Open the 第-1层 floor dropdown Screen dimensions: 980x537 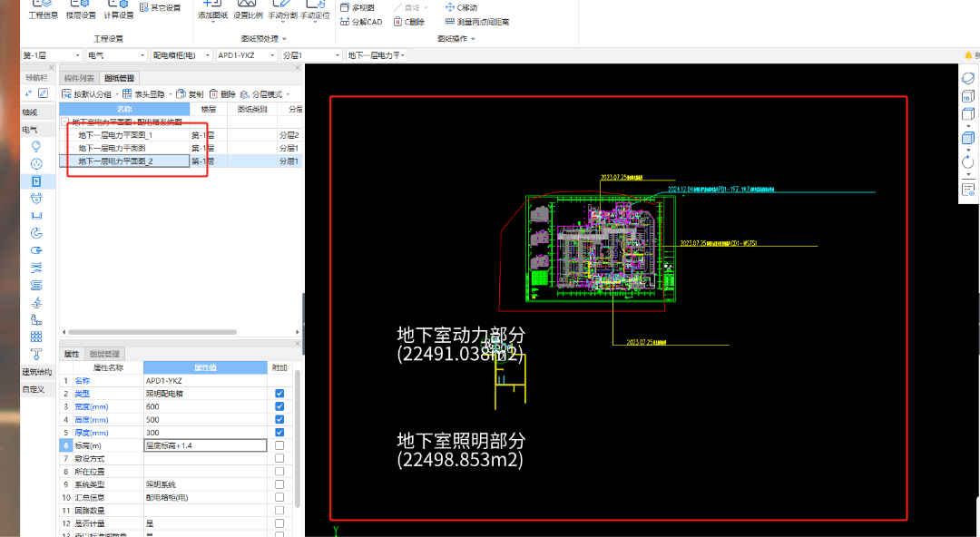(x=52, y=55)
